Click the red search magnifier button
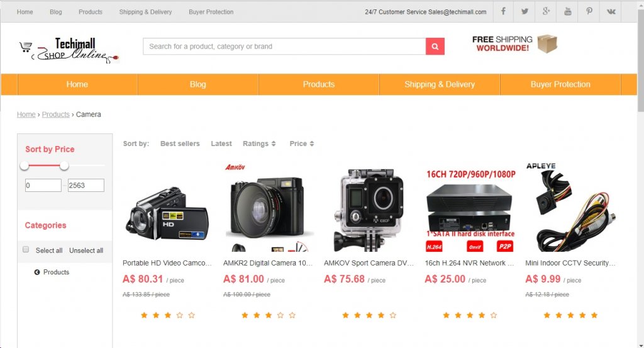This screenshot has height=348, width=644. (x=435, y=47)
